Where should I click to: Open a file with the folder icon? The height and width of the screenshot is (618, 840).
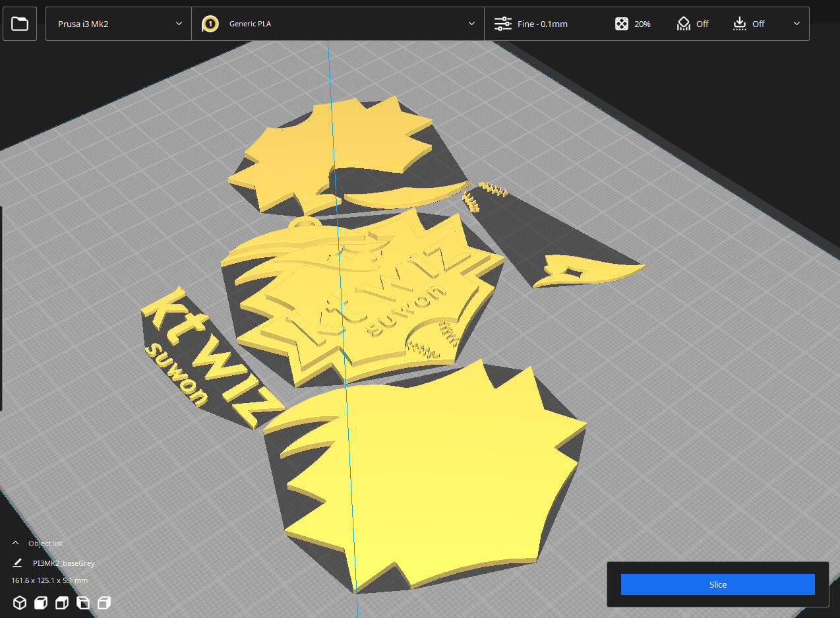tap(20, 24)
